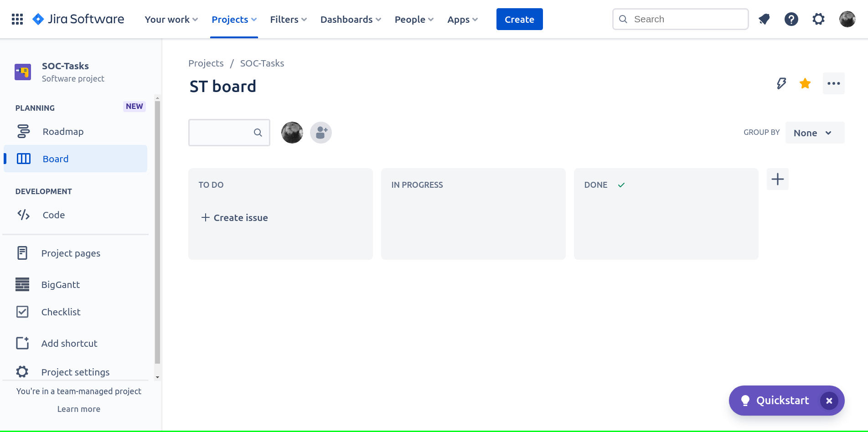Open Jira notifications bell

764,19
